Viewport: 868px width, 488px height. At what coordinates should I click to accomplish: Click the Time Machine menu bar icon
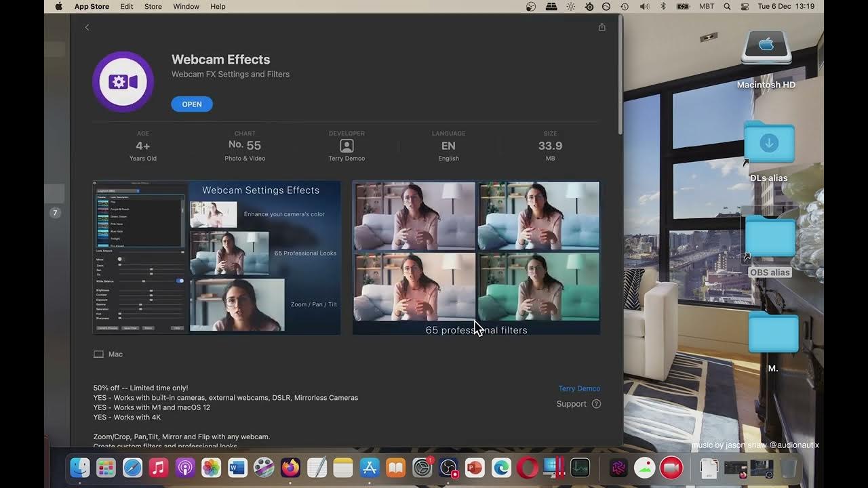pos(625,6)
